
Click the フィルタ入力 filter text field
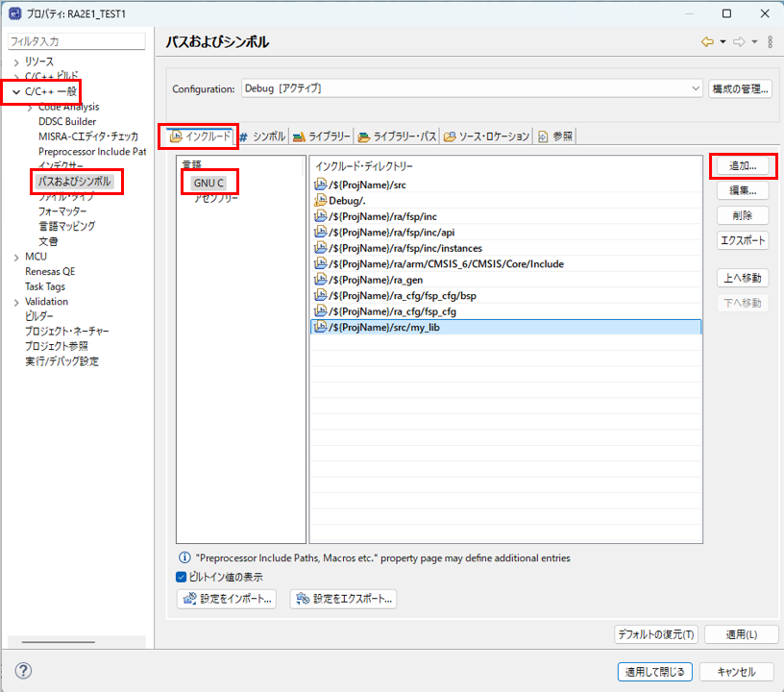[x=76, y=42]
